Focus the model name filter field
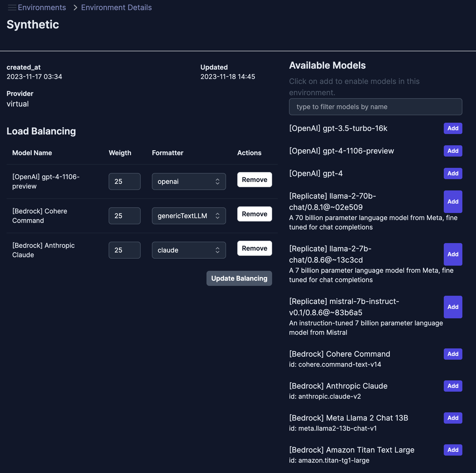 click(x=375, y=107)
